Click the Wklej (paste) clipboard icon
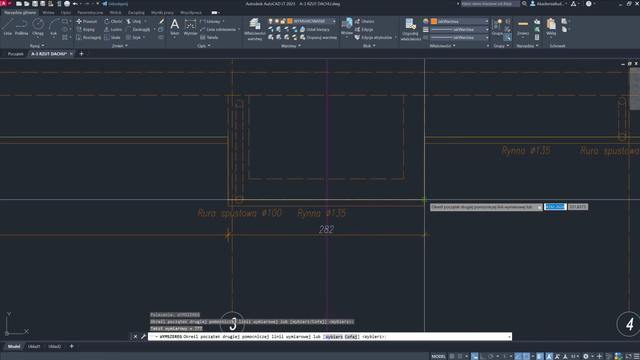 tap(551, 27)
